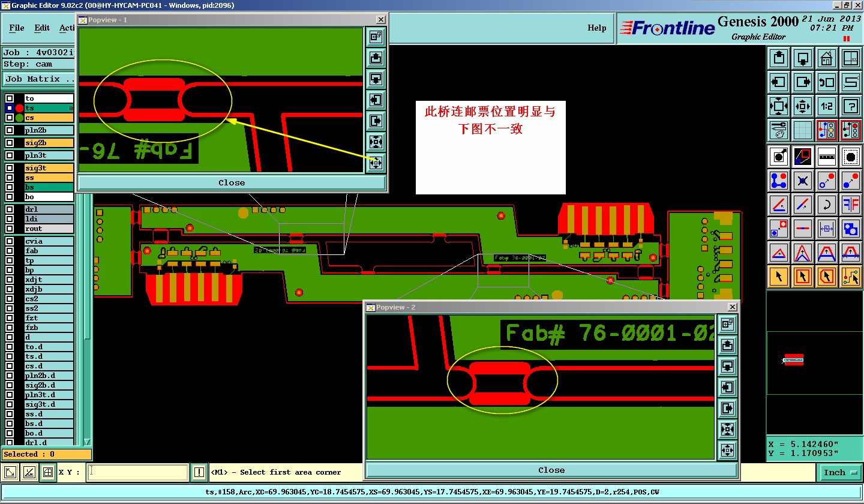The width and height of the screenshot is (864, 504).
Task: Select layer name sig3t.d in list
Action: pos(49,404)
